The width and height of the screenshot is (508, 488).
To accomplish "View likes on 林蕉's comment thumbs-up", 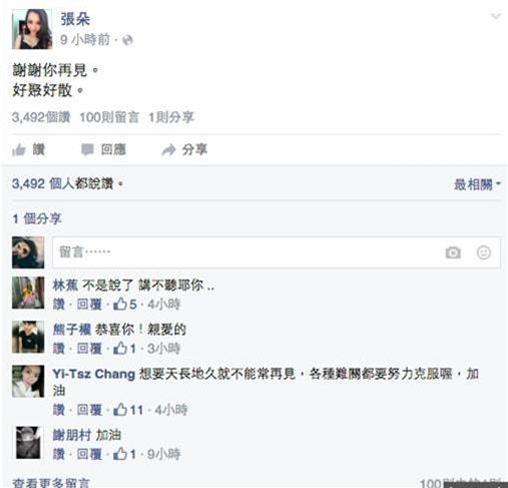I will click(x=125, y=304).
